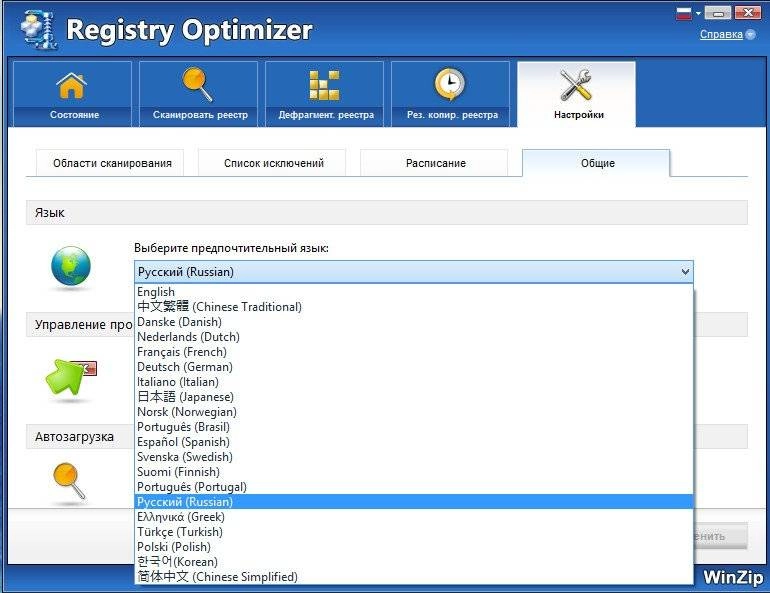Choose English from the language list

(x=413, y=292)
